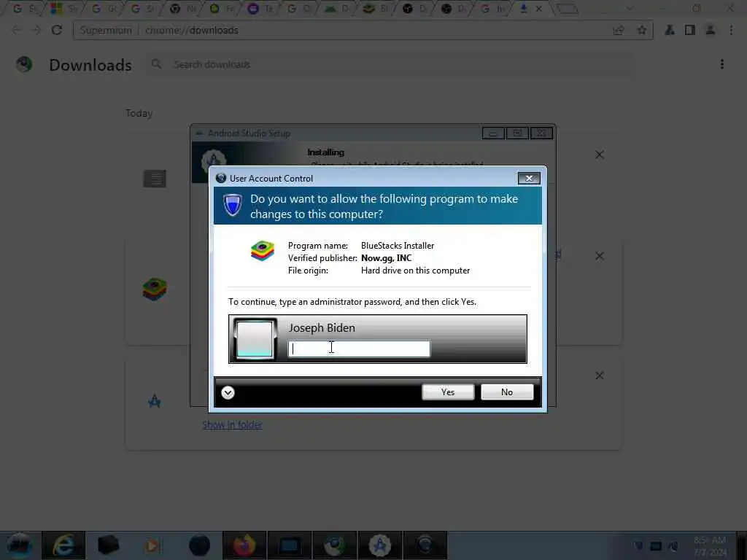Viewport: 747px width, 560px height.
Task: Launch Internet Explorer from taskbar
Action: [63, 545]
